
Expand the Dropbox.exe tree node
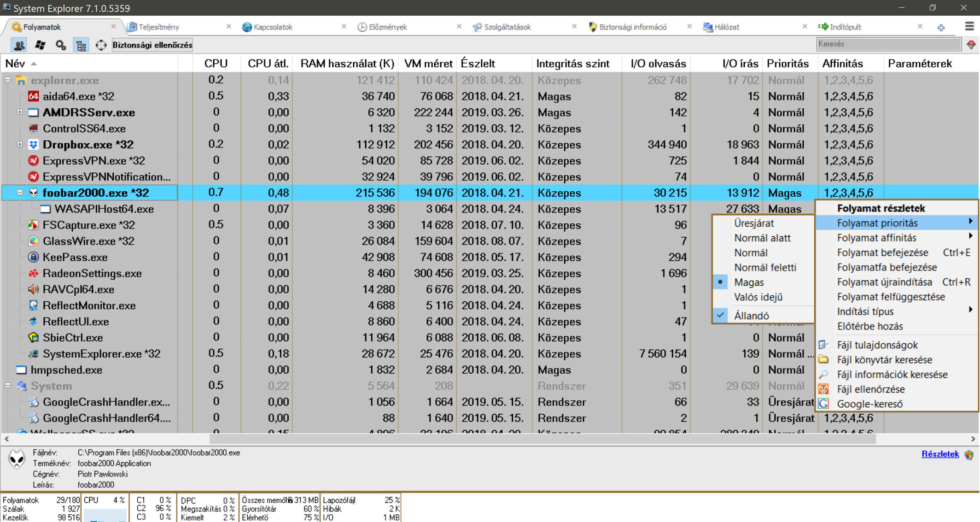coord(20,144)
